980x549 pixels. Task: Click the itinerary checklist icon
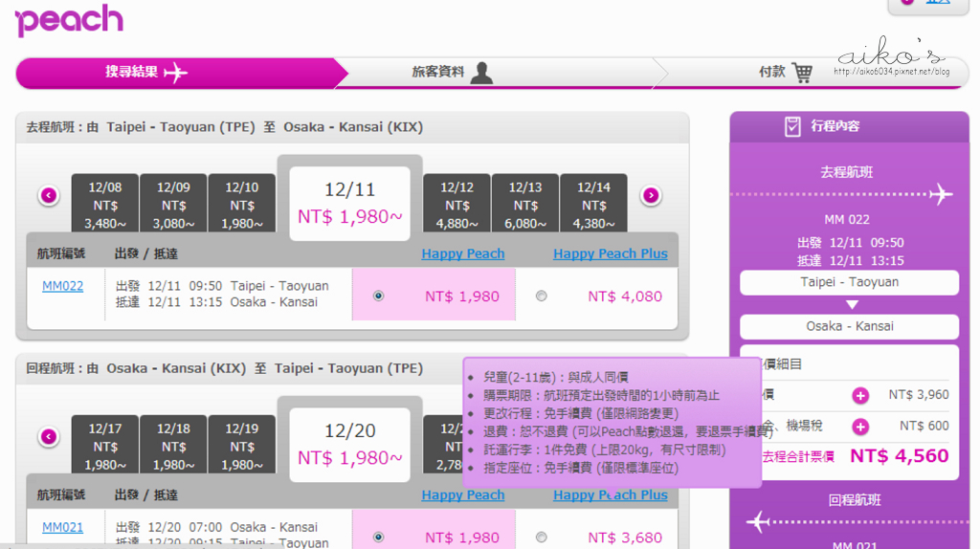tap(792, 126)
